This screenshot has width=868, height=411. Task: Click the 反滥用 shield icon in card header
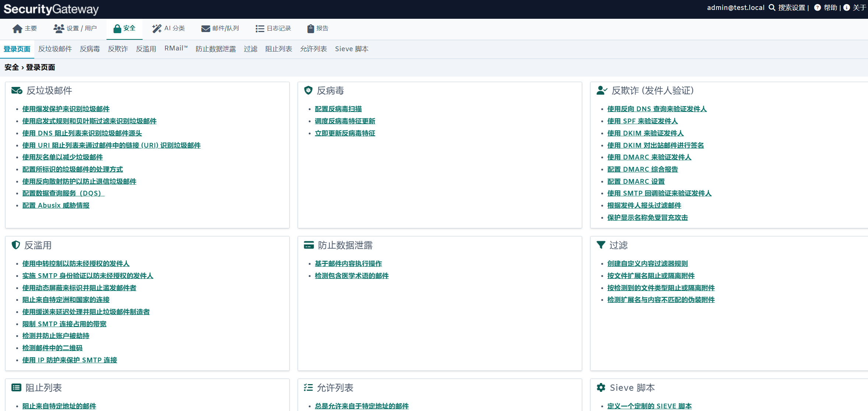pyautogui.click(x=16, y=245)
